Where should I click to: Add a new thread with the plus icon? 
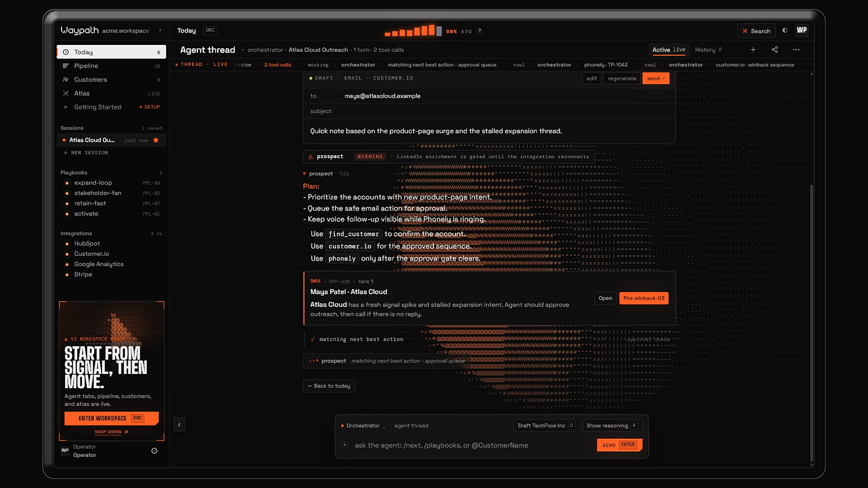click(753, 50)
